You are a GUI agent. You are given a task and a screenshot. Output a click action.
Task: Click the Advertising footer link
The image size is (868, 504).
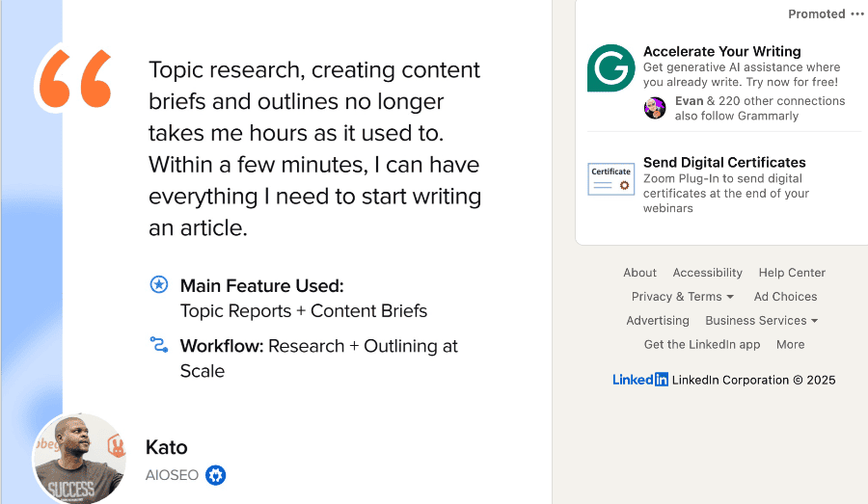tap(658, 320)
